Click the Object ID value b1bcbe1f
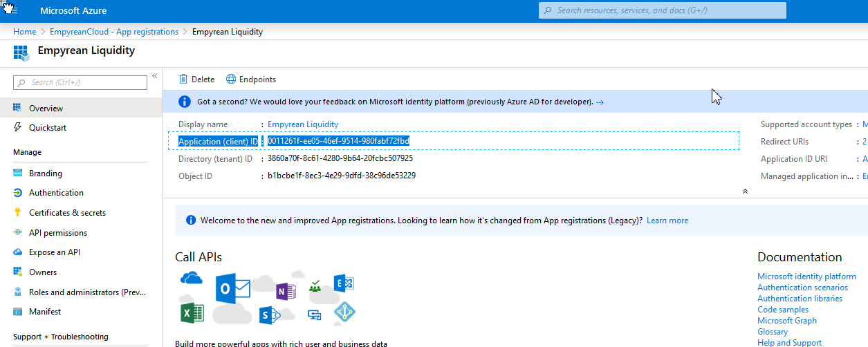This screenshot has width=868, height=347. tap(342, 176)
